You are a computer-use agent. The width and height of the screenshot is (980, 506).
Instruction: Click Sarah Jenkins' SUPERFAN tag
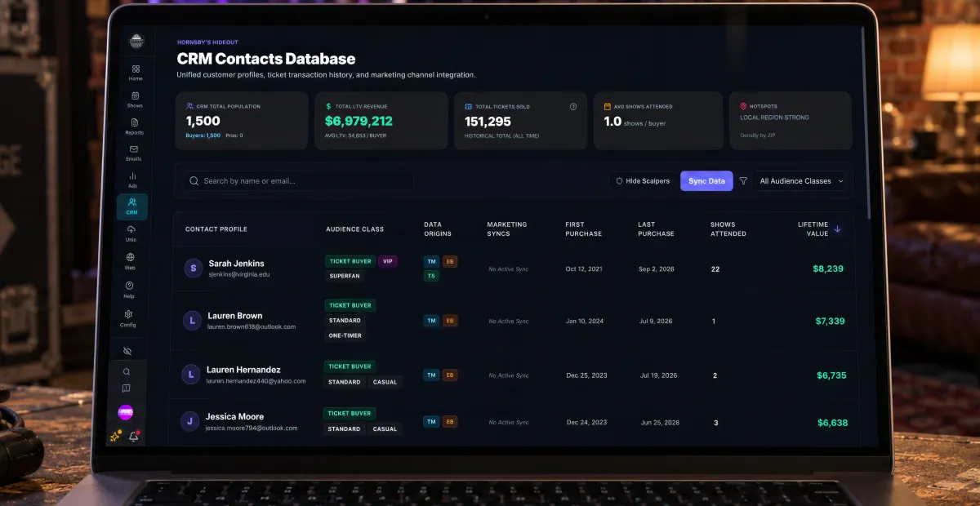pyautogui.click(x=345, y=277)
